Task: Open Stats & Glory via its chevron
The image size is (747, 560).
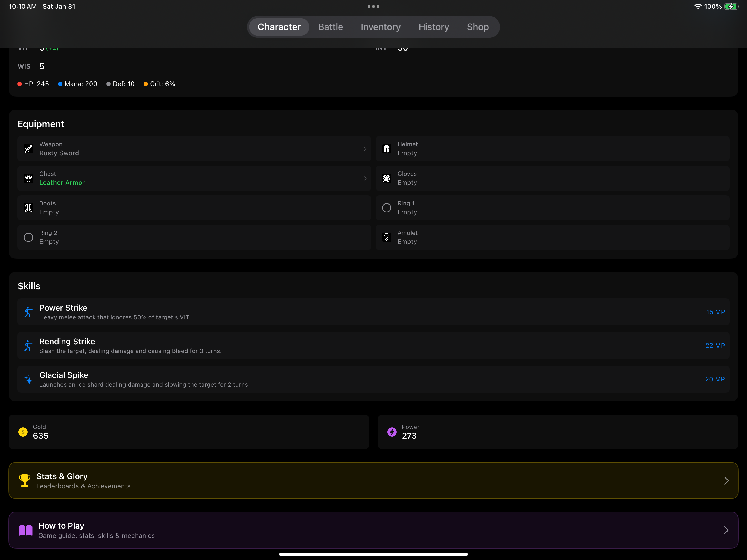Action: click(726, 480)
